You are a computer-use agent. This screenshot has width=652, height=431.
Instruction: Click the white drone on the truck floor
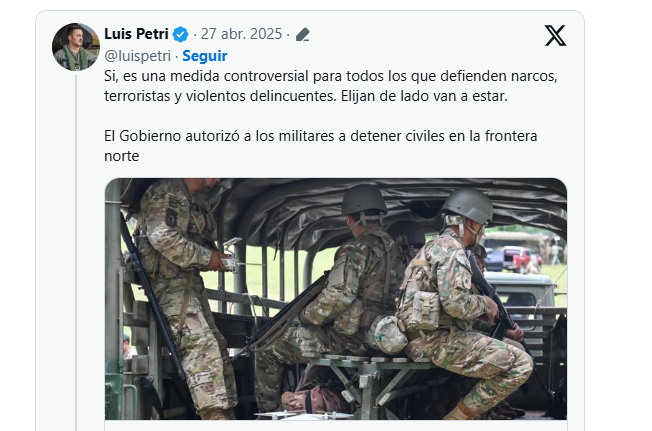305,415
